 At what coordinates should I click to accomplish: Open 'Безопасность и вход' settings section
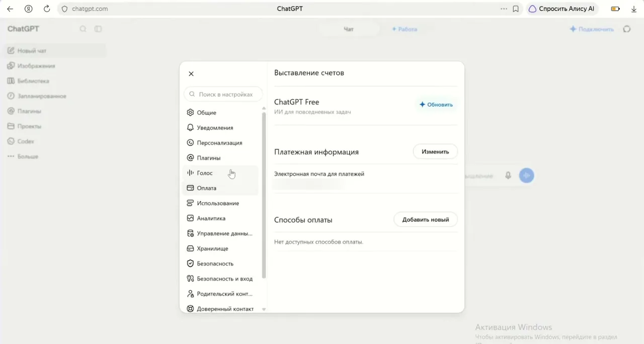(x=220, y=279)
